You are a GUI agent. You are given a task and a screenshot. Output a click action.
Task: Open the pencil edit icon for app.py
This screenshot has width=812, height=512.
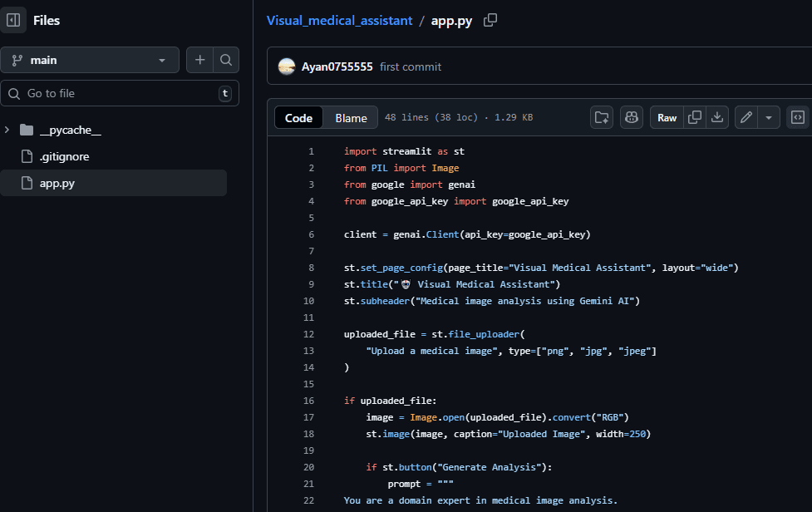[745, 117]
